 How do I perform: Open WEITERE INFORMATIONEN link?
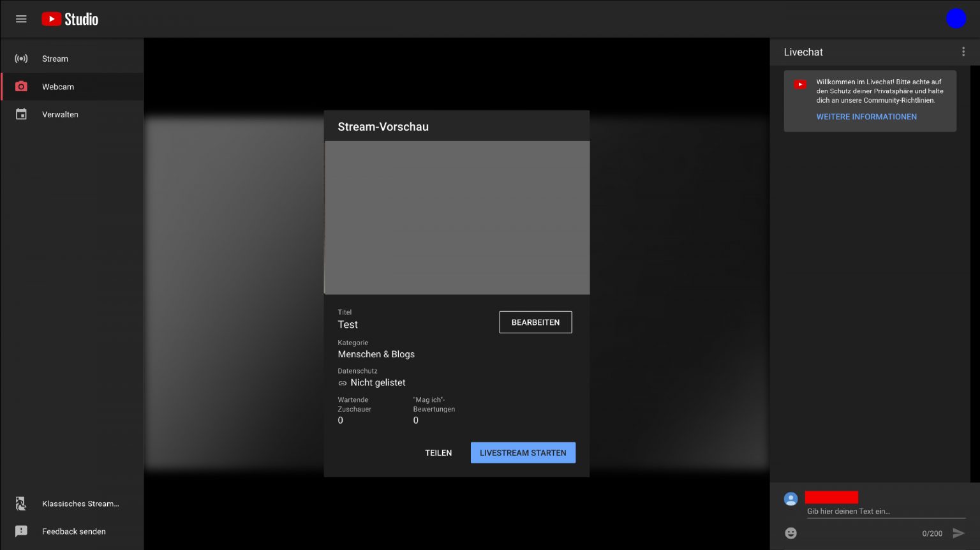tap(866, 117)
